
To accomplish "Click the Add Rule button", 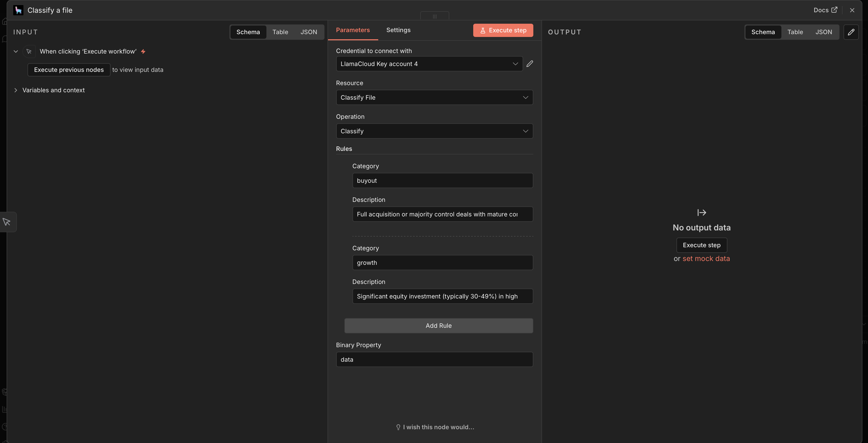I will point(438,326).
